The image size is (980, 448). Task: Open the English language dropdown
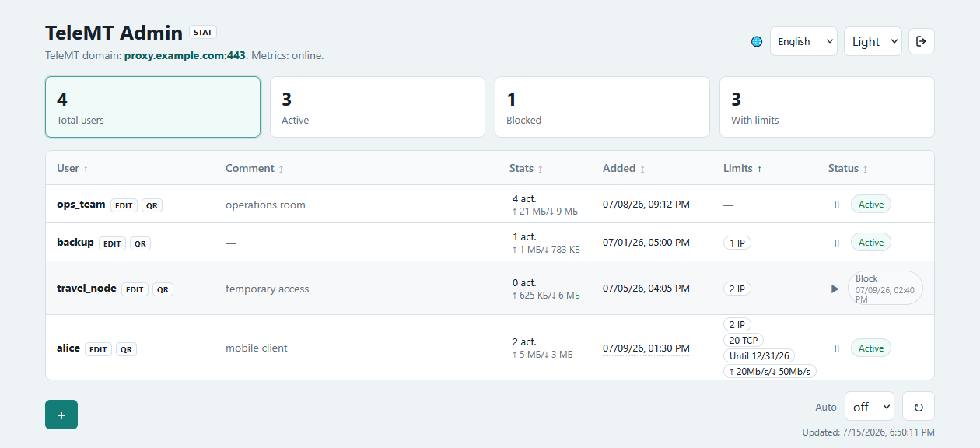tap(803, 41)
